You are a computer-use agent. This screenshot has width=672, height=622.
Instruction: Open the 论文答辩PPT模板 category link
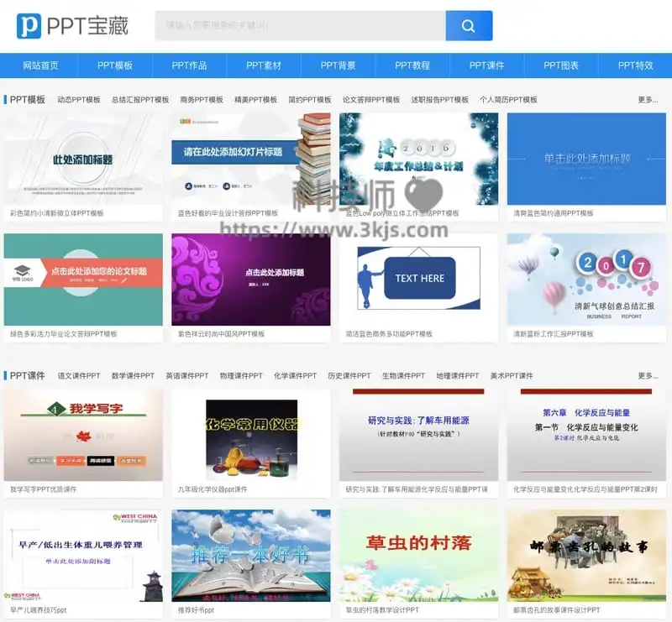pyautogui.click(x=371, y=100)
